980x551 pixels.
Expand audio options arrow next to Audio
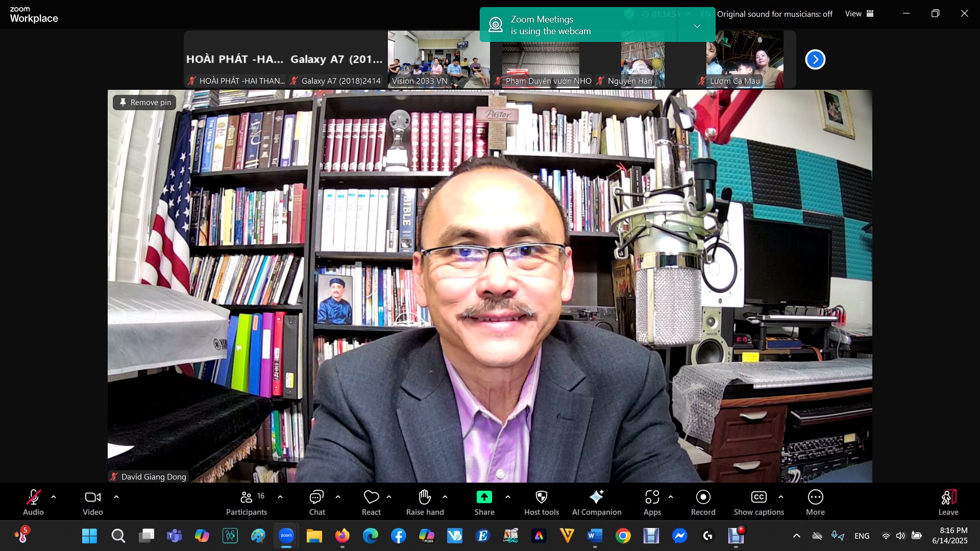(54, 497)
